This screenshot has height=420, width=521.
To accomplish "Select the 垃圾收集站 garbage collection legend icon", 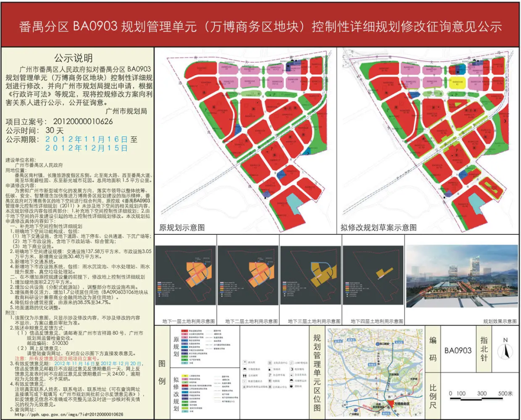I will pos(245,368).
